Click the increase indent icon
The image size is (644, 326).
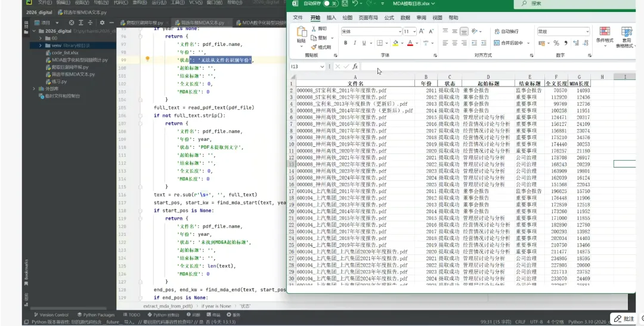[484, 43]
